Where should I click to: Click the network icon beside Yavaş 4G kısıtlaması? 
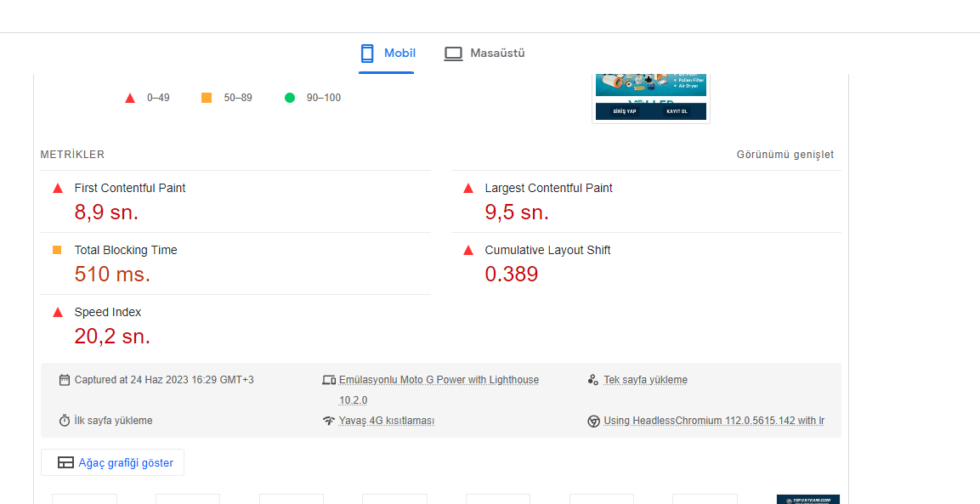[x=329, y=421]
